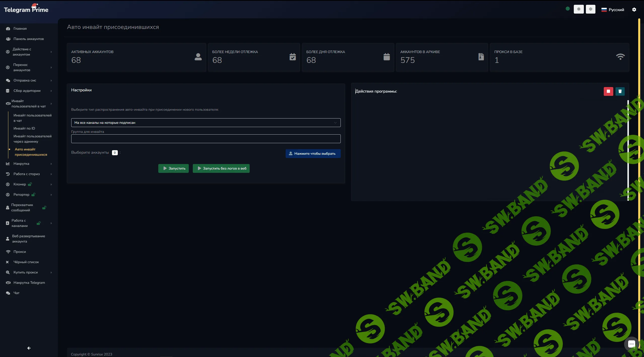Open the Русский language selector
644x357 pixels.
click(613, 10)
